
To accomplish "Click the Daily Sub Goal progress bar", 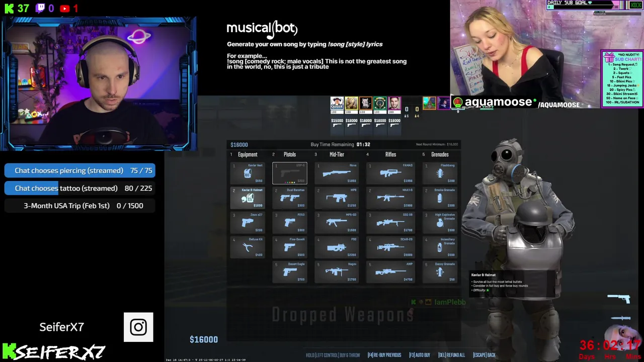I will pyautogui.click(x=582, y=7).
